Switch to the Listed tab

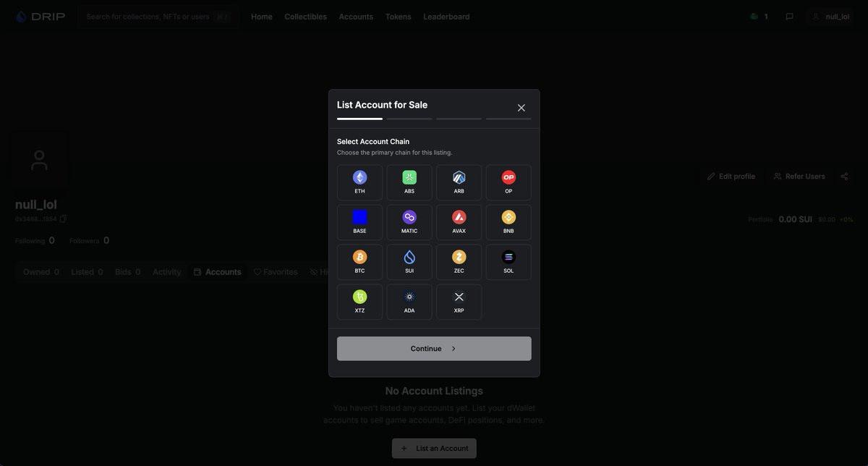[87, 272]
